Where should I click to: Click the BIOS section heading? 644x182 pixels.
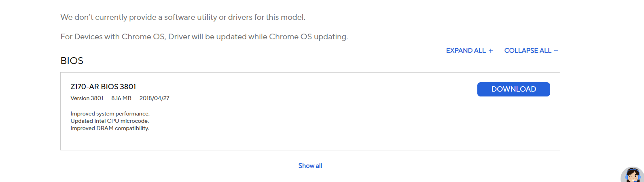[72, 61]
